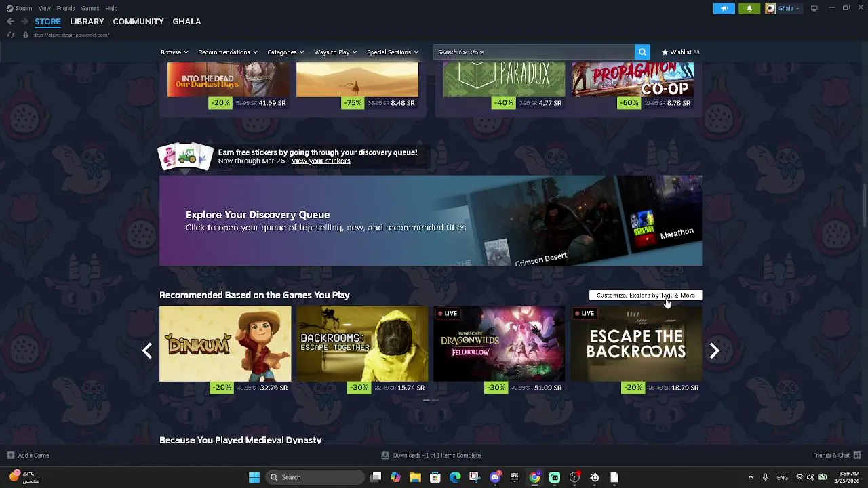Click View your stickers link

pos(321,161)
